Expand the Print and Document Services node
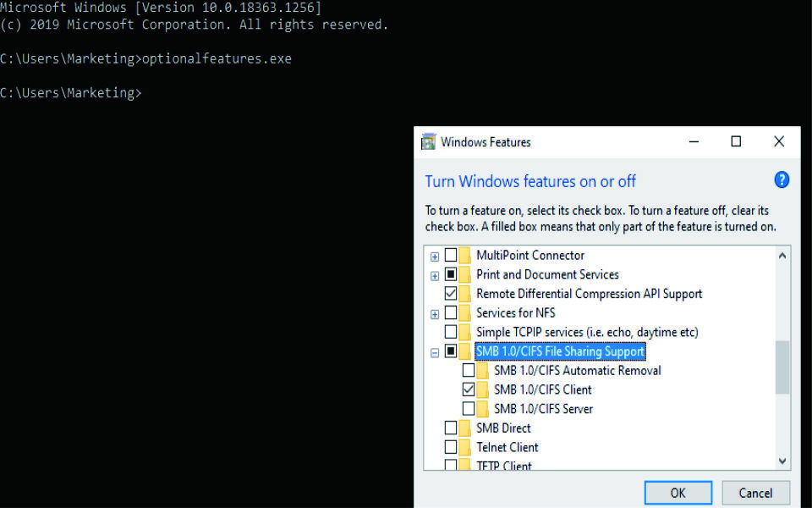 435,276
